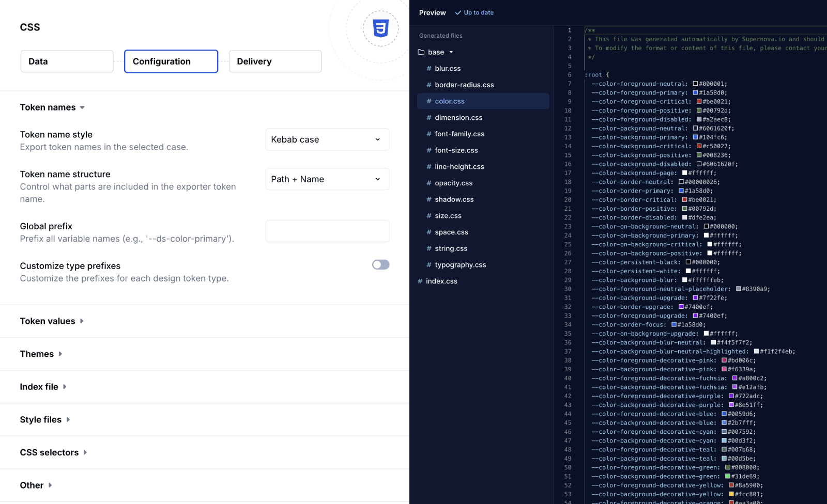This screenshot has width=827, height=504.
Task: Click the hash icon beside blur.css
Action: [429, 69]
